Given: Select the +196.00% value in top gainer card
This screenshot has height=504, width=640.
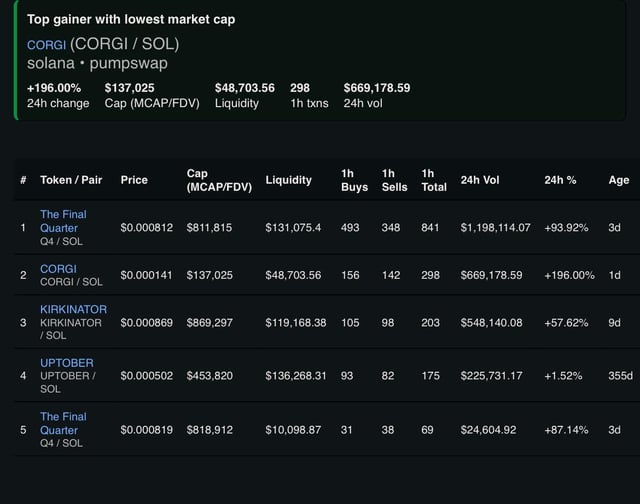Looking at the screenshot, I should click(54, 87).
